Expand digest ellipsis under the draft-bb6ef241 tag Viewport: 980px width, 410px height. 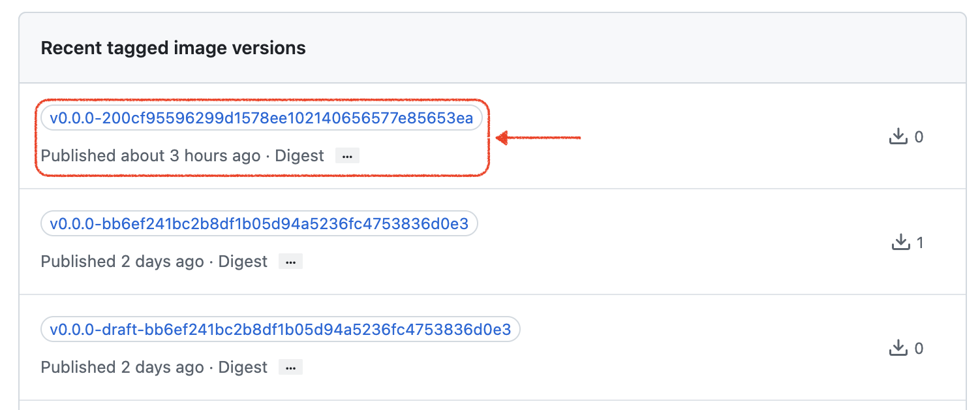coord(290,368)
